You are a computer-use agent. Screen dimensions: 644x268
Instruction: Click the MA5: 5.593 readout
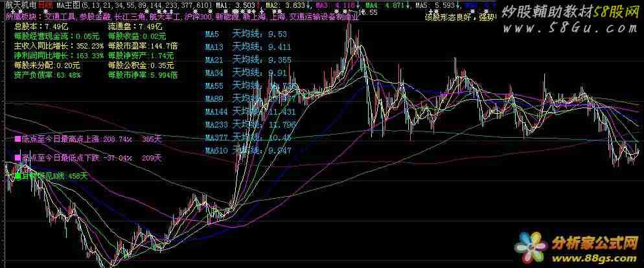(x=435, y=5)
